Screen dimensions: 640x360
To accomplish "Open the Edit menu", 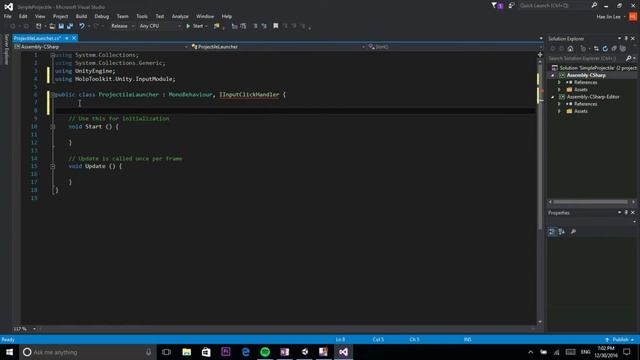I will click(23, 16).
